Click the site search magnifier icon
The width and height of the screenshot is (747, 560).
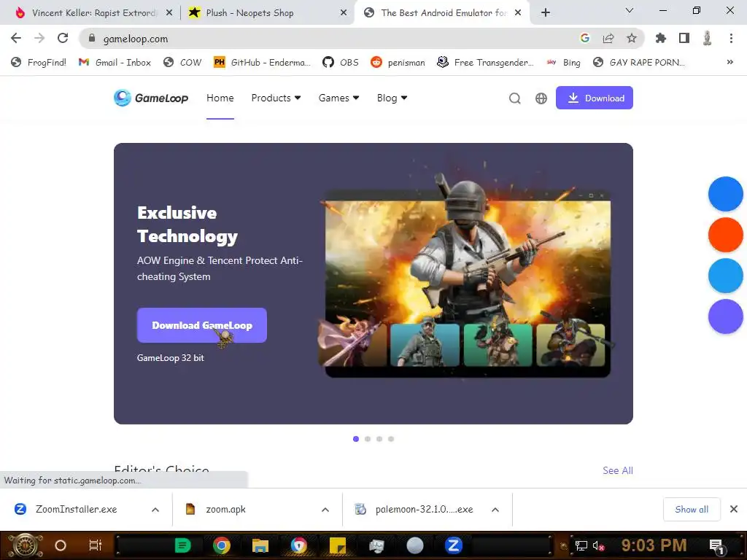click(x=514, y=98)
